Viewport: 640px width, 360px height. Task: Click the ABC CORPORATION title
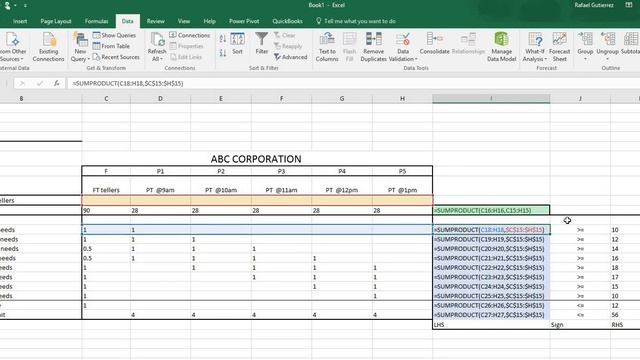pos(256,159)
